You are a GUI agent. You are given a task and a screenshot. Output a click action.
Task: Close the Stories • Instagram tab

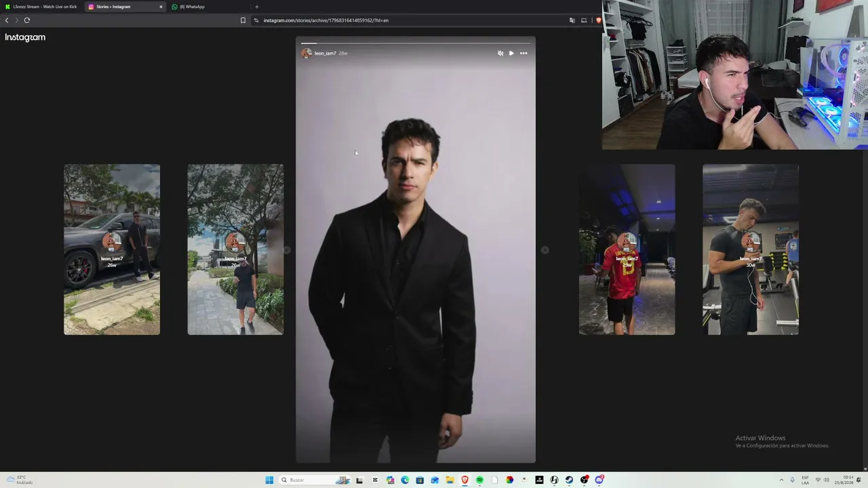161,7
